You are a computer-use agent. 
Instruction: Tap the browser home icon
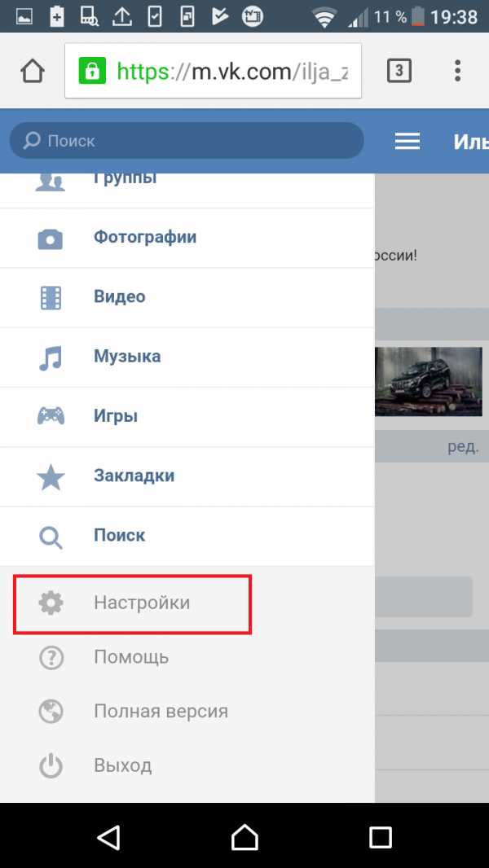click(33, 71)
